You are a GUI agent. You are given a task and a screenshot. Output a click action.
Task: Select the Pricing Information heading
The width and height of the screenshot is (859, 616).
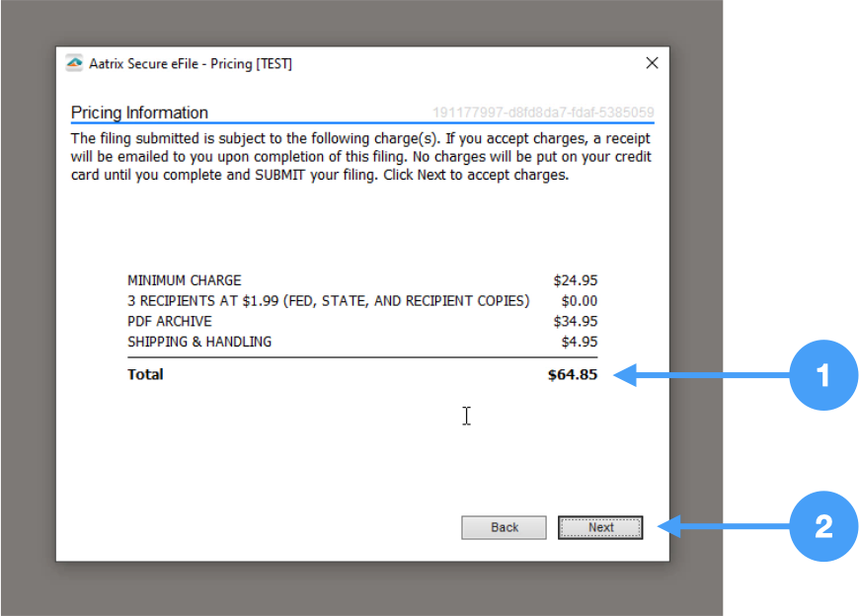[x=139, y=113]
